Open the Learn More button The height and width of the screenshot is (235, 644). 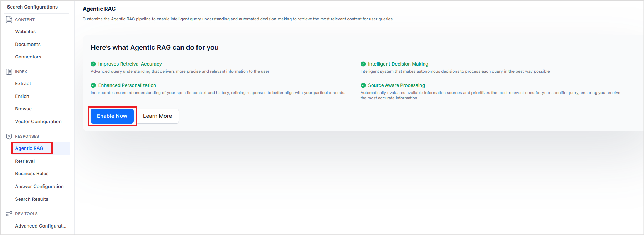coord(157,116)
